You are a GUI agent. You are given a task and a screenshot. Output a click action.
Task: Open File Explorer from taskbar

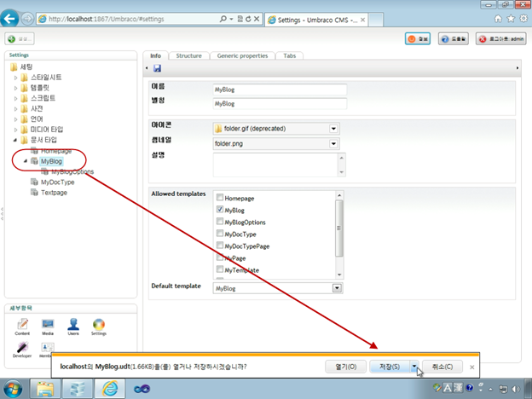(x=45, y=389)
